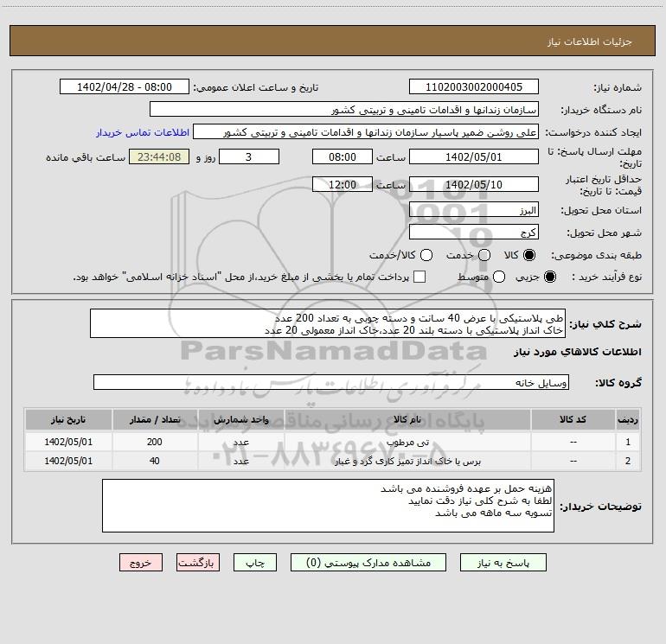
Task: Select the متوسط purchase type radio
Action: coord(499,277)
